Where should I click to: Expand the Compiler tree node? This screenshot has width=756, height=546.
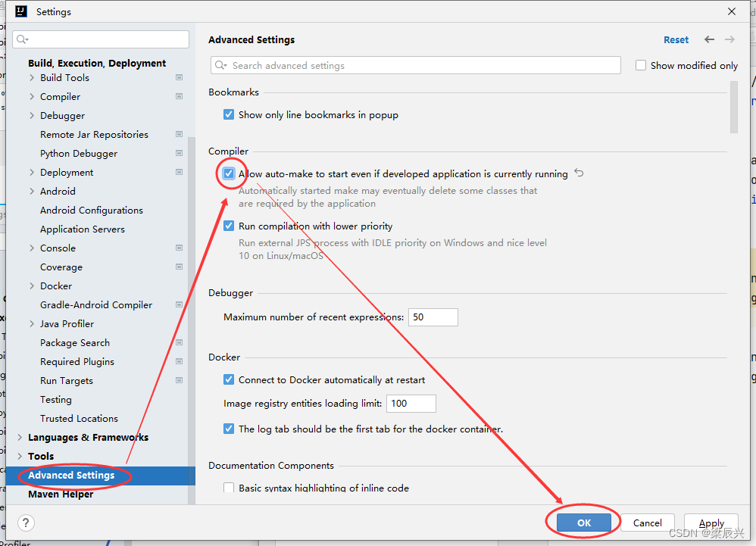coord(32,96)
